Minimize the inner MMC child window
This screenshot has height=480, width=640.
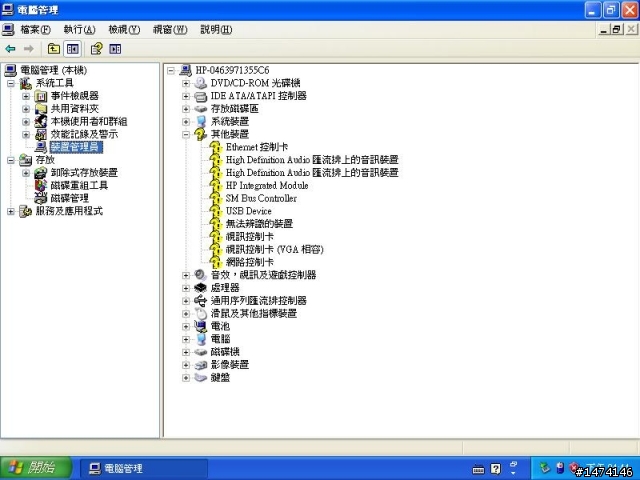pos(604,29)
